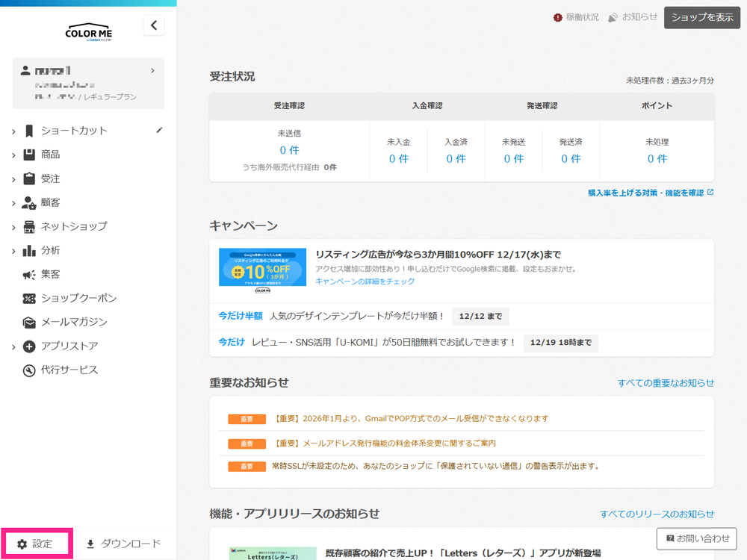The image size is (747, 560).
Task: Collapse the sidebar with the chevron button
Action: pos(154,25)
